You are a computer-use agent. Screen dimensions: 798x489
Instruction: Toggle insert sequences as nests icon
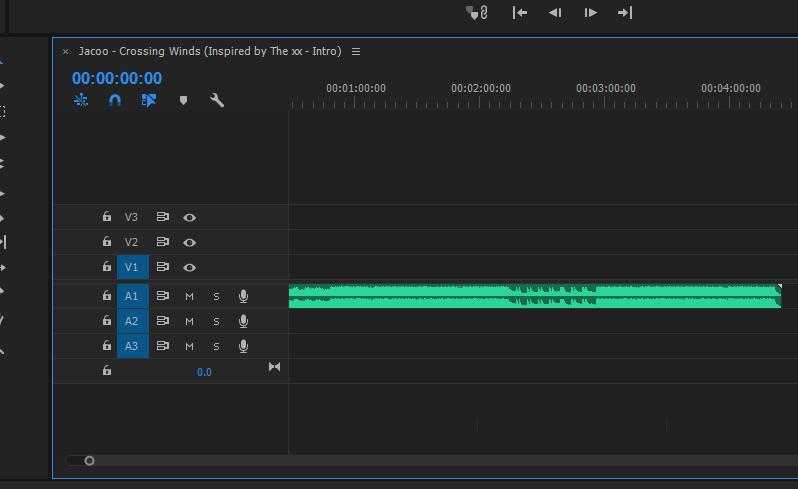(x=81, y=100)
